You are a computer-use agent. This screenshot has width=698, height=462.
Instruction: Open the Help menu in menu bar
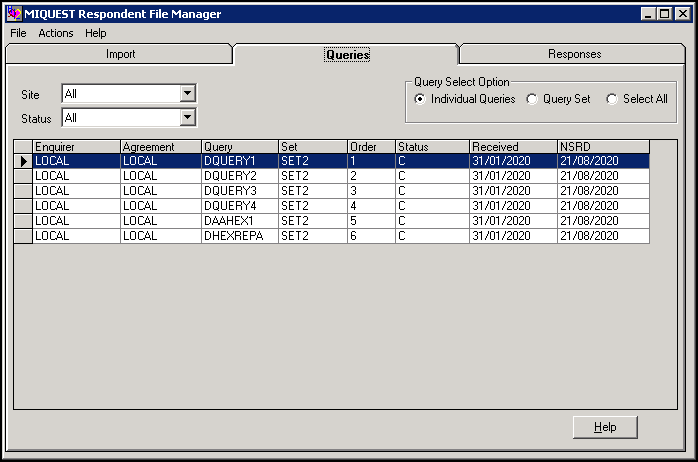(x=96, y=33)
